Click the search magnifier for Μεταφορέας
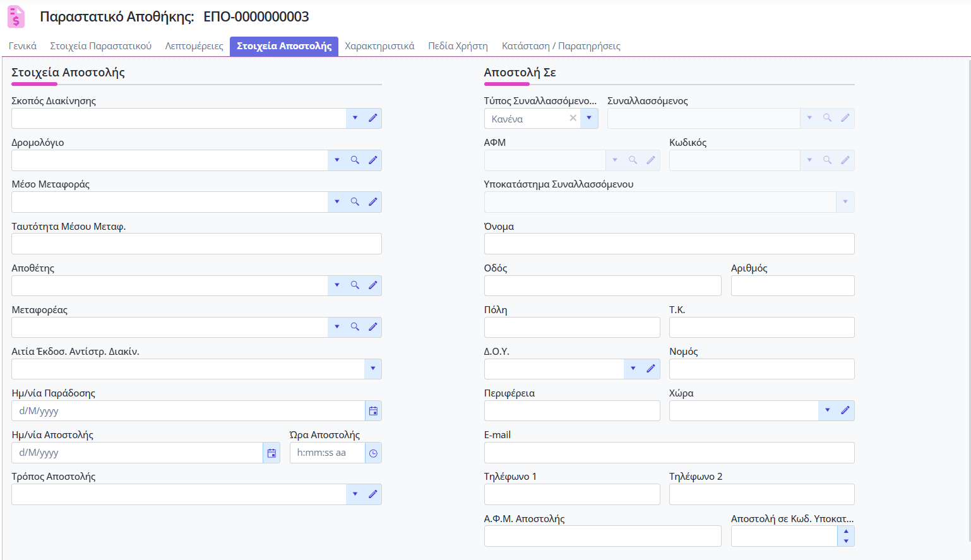 point(355,327)
